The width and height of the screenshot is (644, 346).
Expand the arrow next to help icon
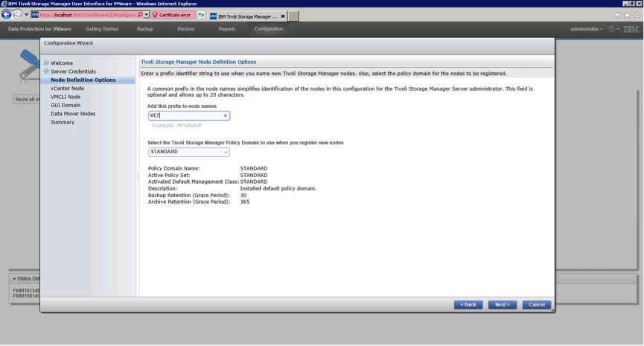618,29
